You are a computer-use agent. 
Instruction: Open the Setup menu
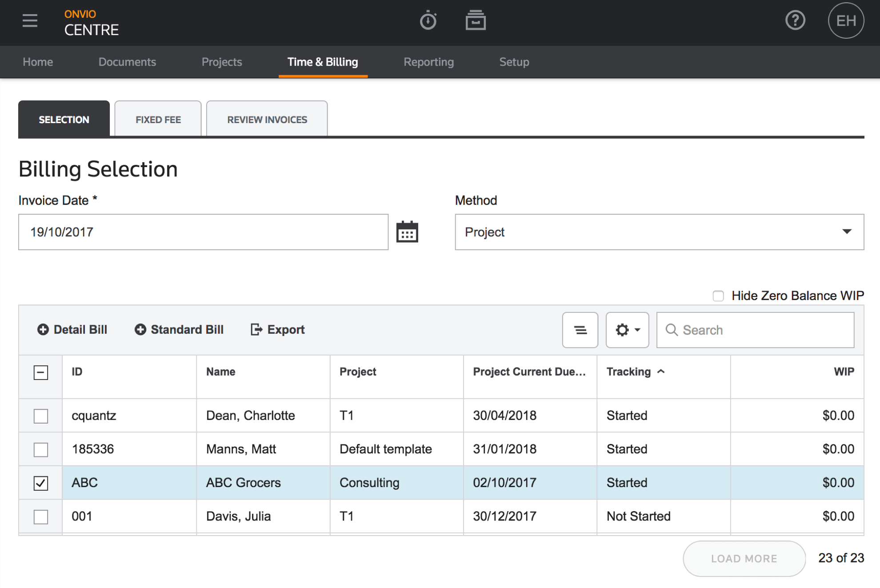[x=514, y=62]
